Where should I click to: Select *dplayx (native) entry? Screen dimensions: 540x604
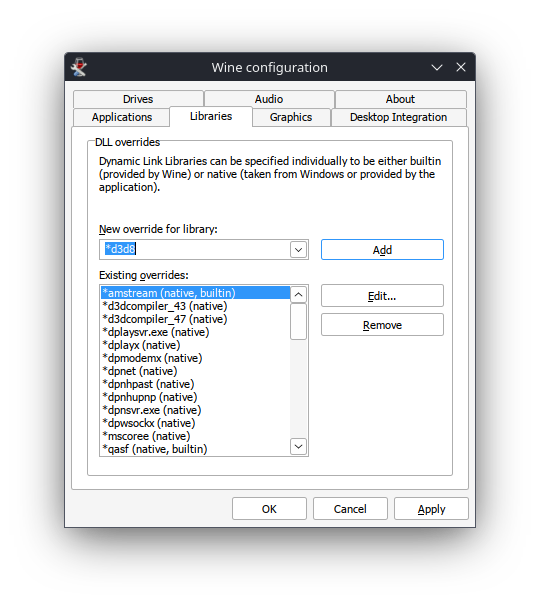point(195,345)
